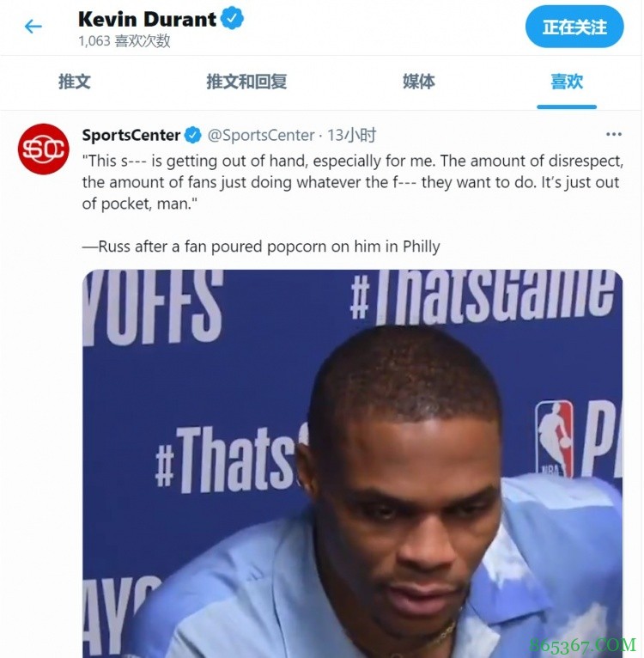644x658 pixels.
Task: Click the Kevin Durant profile name header
Action: 147,19
